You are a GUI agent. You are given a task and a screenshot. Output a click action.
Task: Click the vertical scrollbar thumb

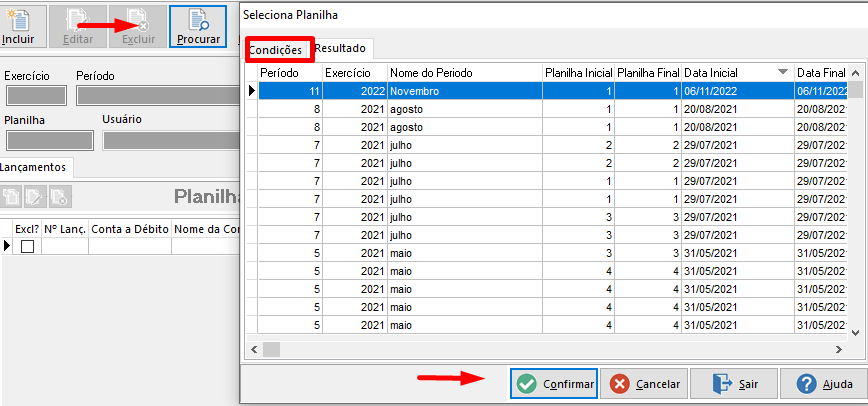click(855, 89)
